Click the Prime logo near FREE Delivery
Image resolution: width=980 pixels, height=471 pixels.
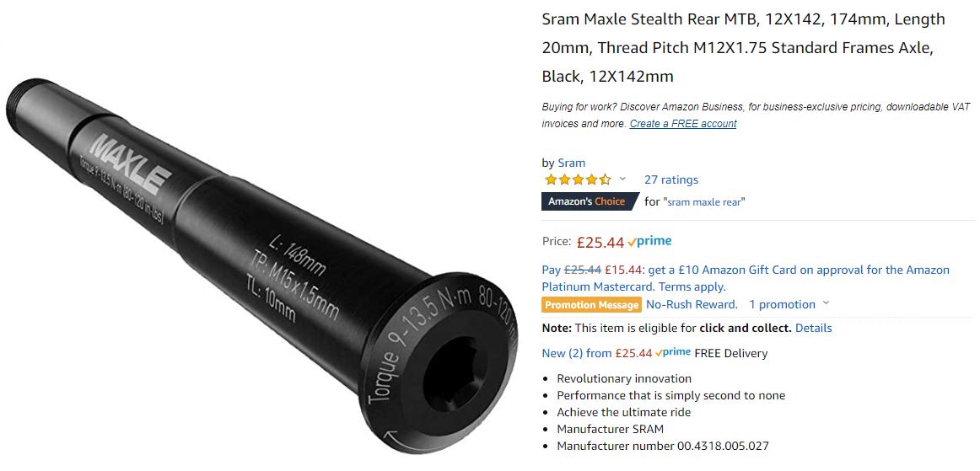[x=673, y=353]
